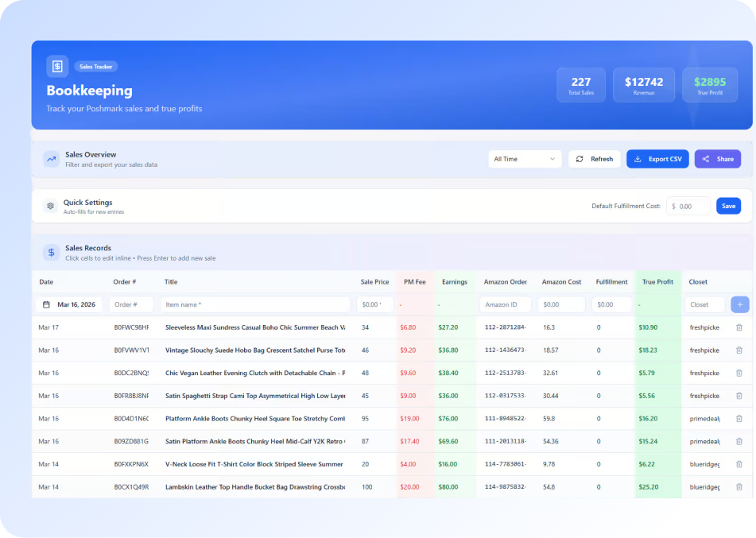The width and height of the screenshot is (756, 538).
Task: Export sales as CSV
Action: tap(657, 159)
